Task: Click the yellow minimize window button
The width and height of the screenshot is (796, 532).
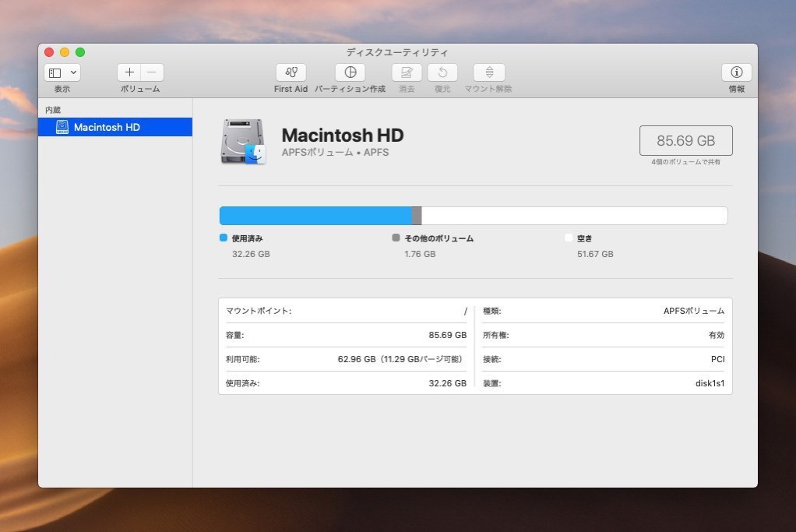Action: point(65,52)
